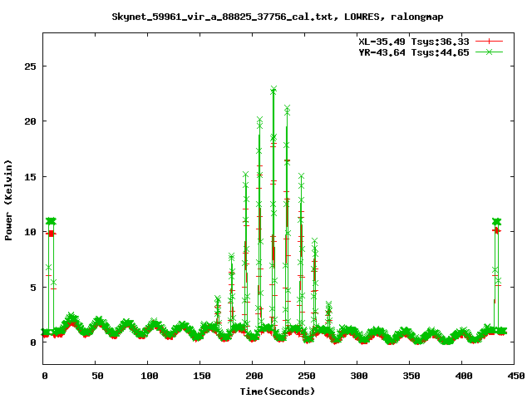Click the plot title Skynet_59961_vir_a_88825_37756_cal.txt

point(222,17)
